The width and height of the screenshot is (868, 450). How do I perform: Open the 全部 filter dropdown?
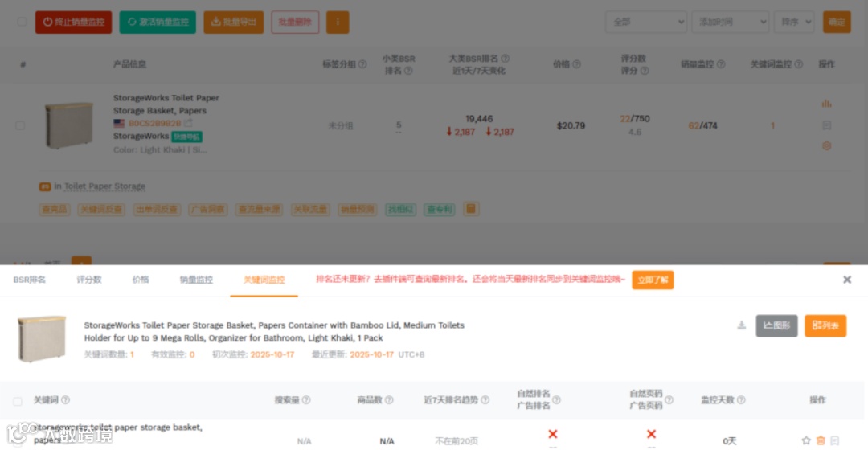[x=646, y=22]
